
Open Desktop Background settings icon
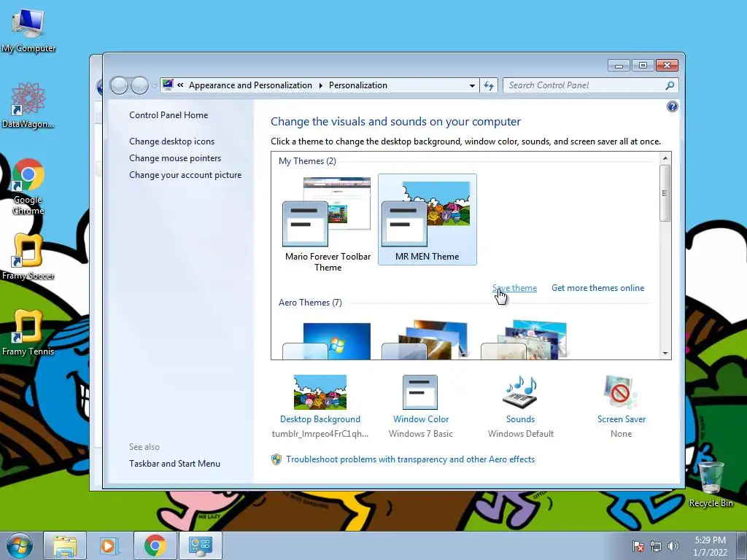pos(320,392)
